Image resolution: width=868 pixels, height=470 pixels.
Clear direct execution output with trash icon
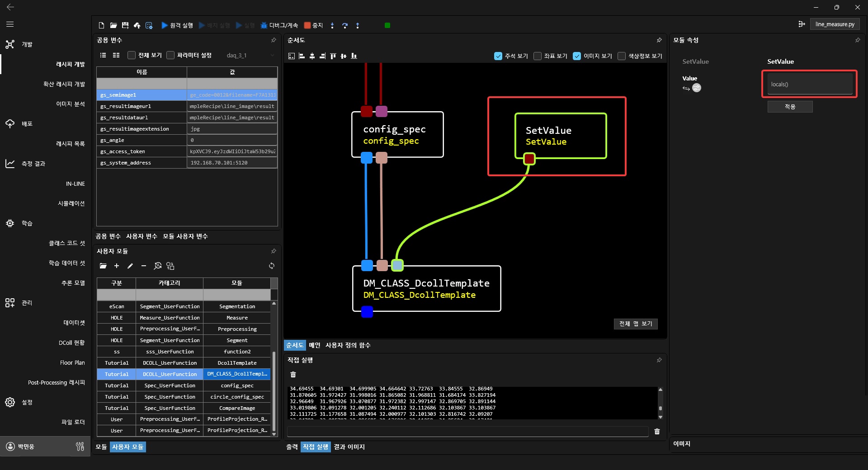(293, 374)
